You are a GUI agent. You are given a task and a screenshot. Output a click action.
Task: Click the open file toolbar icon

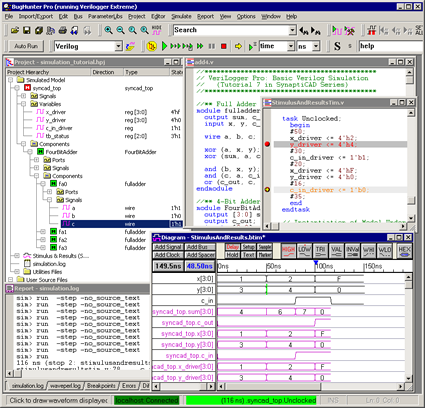[x=15, y=30]
